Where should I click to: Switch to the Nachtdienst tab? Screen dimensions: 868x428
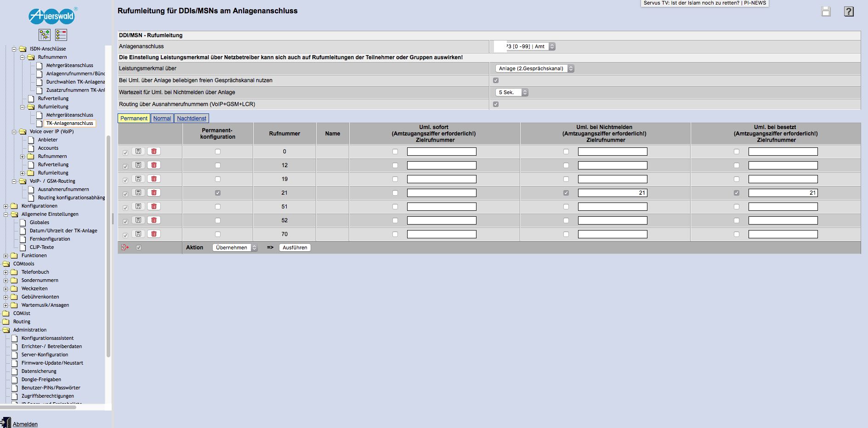tap(192, 118)
